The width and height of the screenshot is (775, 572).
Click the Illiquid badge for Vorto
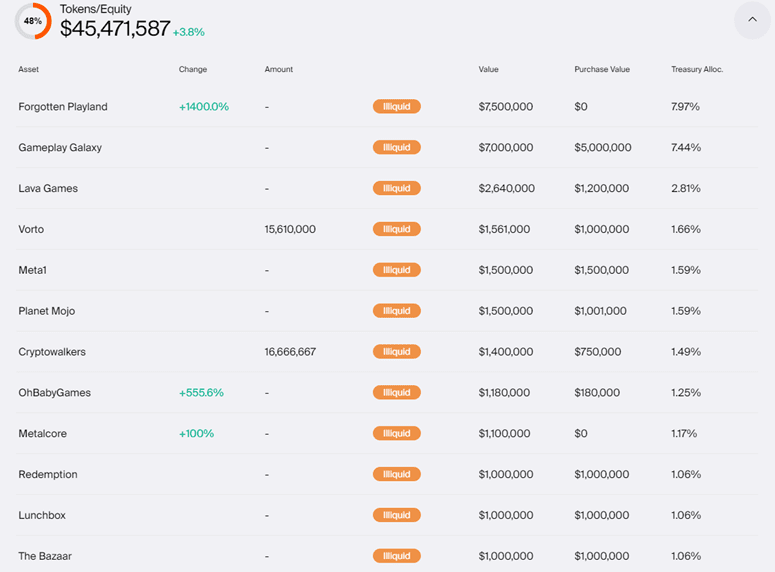397,230
